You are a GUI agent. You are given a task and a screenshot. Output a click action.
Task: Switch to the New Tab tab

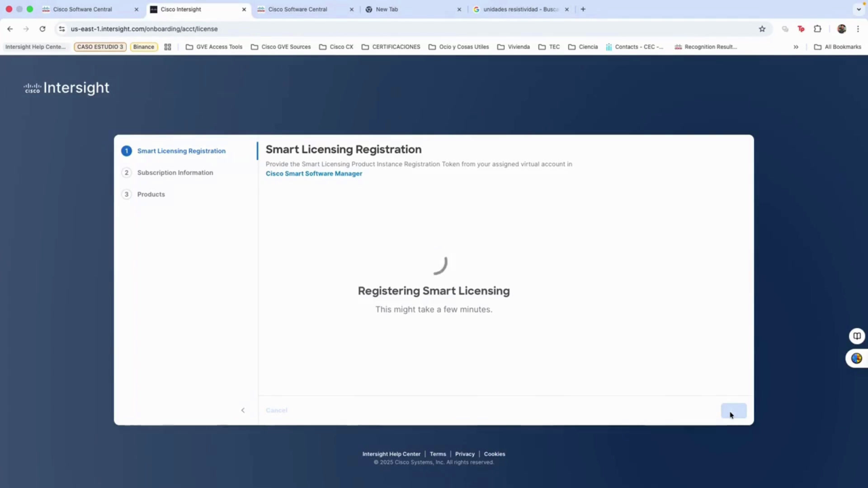(x=412, y=9)
